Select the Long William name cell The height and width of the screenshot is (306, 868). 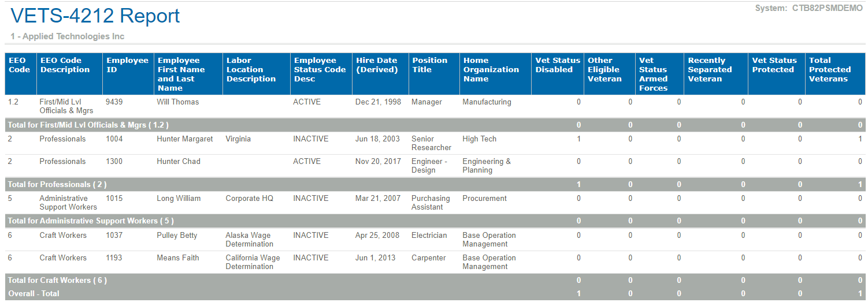tap(179, 199)
